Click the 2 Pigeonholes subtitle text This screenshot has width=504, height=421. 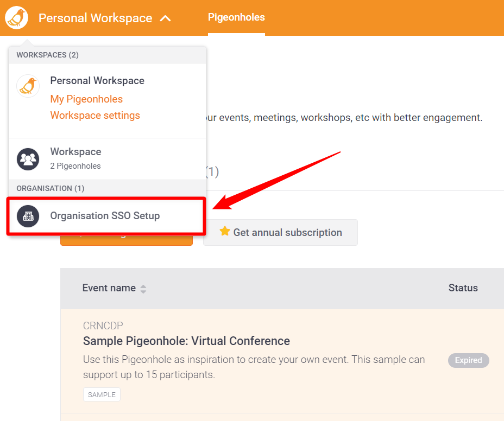(75, 166)
